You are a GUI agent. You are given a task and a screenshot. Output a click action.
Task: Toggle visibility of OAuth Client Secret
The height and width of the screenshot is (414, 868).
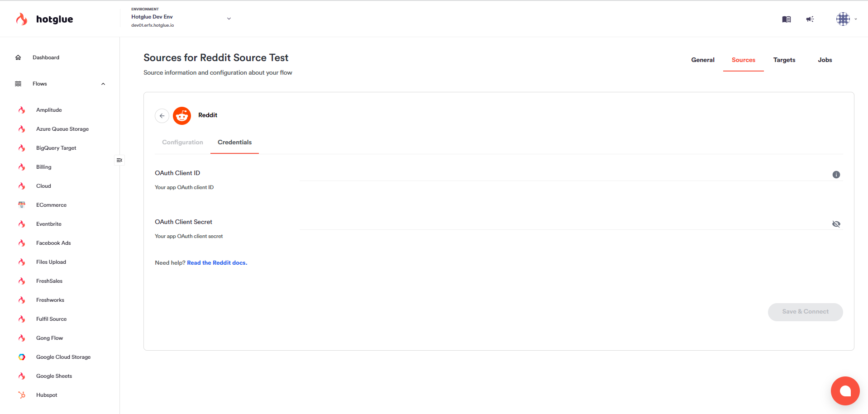coord(836,224)
